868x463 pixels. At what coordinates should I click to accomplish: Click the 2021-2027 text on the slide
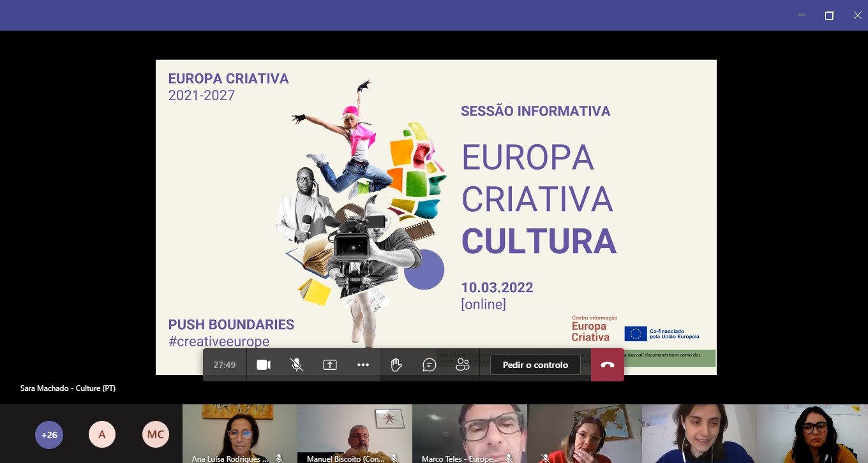pyautogui.click(x=202, y=96)
